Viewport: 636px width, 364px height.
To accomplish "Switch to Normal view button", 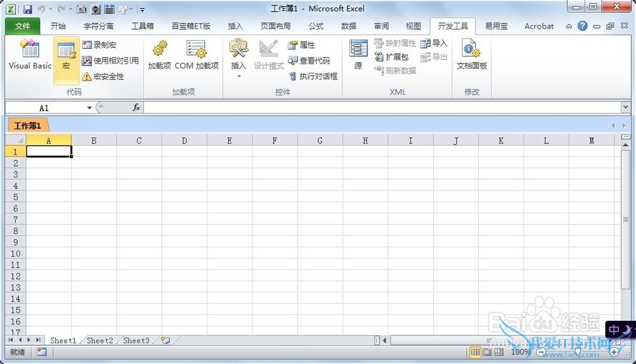I will pos(475,352).
